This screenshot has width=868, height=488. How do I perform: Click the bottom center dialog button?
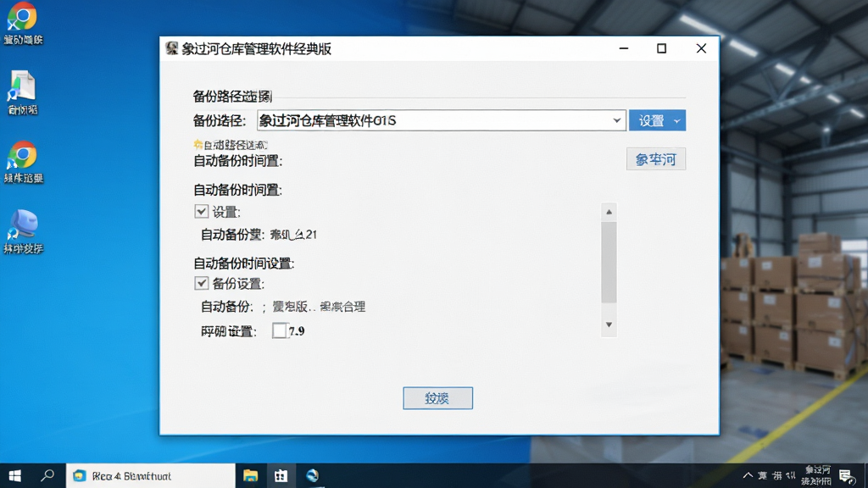437,398
